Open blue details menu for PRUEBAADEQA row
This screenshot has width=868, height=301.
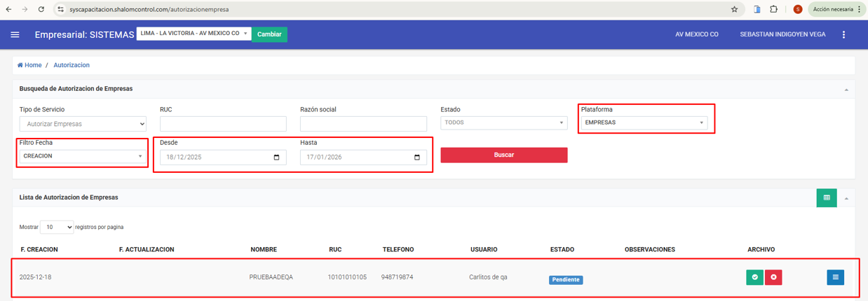coord(835,277)
